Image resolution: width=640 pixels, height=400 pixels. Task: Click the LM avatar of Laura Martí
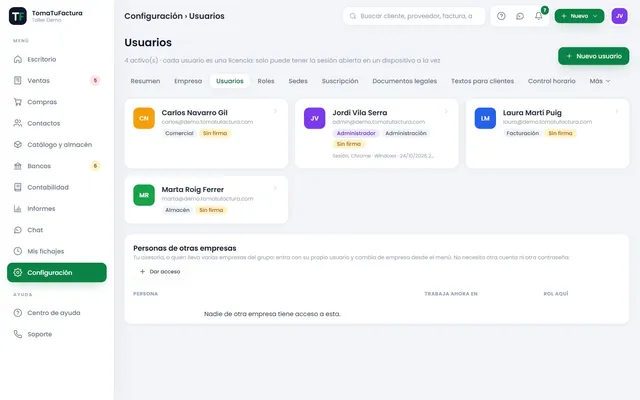(x=485, y=118)
